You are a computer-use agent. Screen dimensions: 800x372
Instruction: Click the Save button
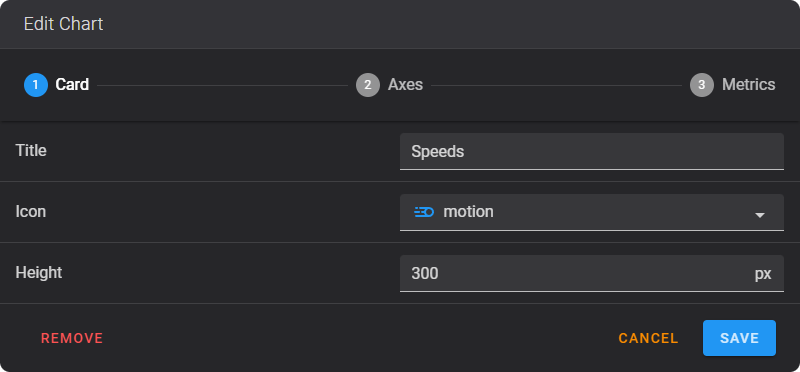click(739, 338)
